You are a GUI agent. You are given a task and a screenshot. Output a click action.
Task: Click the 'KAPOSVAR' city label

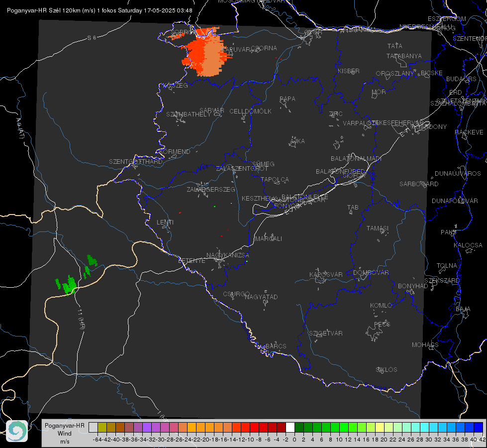pos(326,274)
